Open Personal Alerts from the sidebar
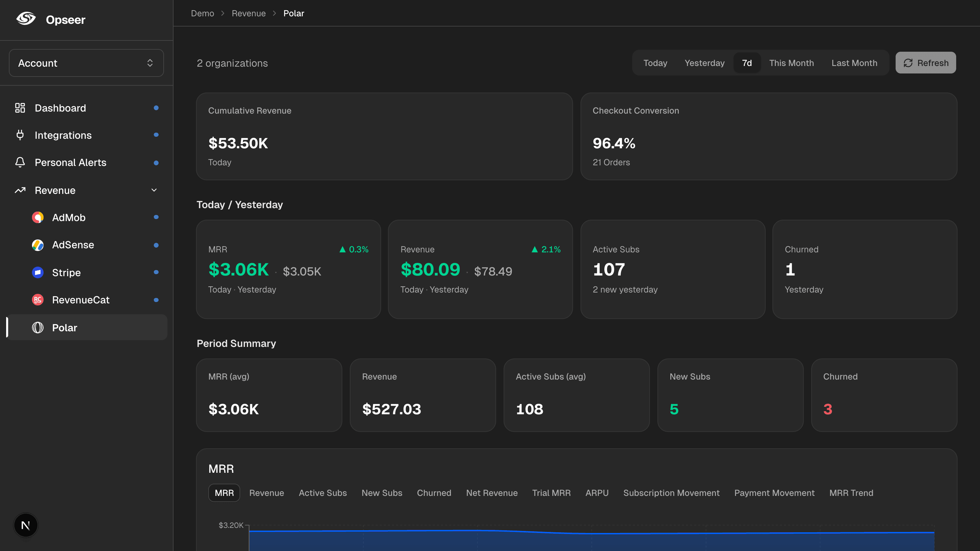Screen dimensions: 980x551 pyautogui.click(x=86, y=162)
